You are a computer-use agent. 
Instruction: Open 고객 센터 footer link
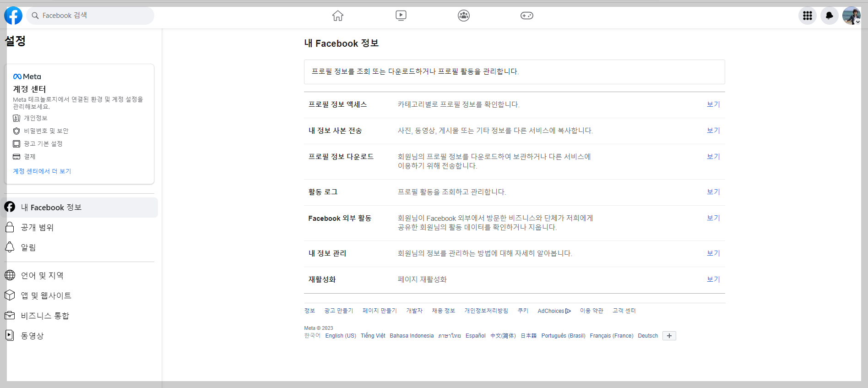point(624,311)
